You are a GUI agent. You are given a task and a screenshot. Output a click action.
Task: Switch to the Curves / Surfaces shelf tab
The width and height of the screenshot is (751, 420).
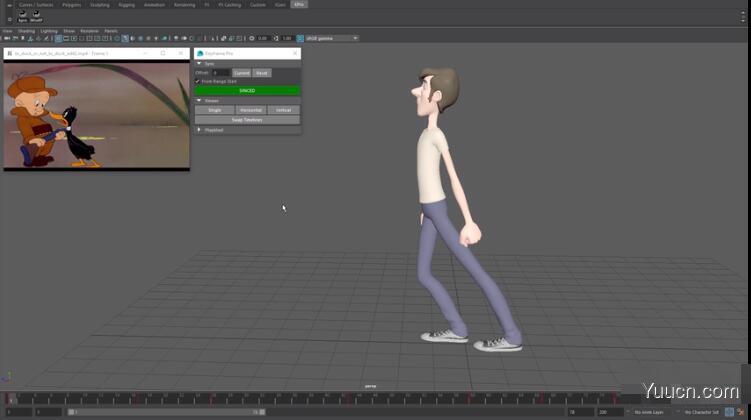(x=36, y=5)
